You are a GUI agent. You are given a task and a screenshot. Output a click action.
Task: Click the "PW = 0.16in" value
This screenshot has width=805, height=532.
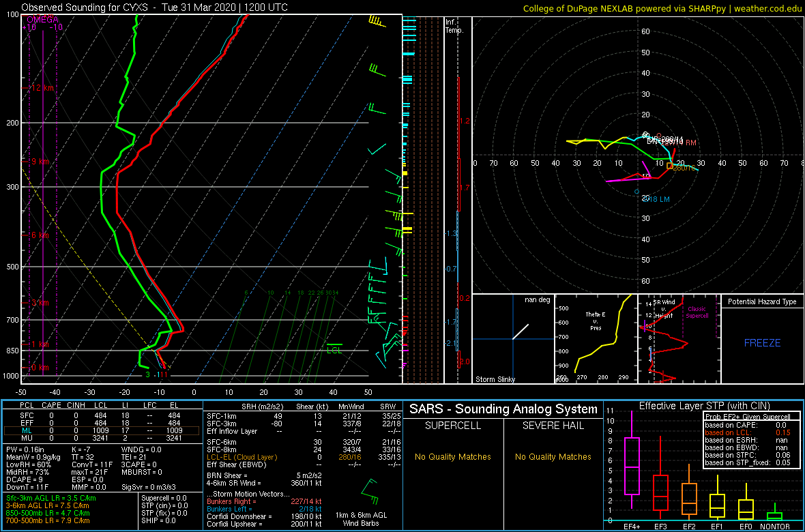pyautogui.click(x=25, y=450)
